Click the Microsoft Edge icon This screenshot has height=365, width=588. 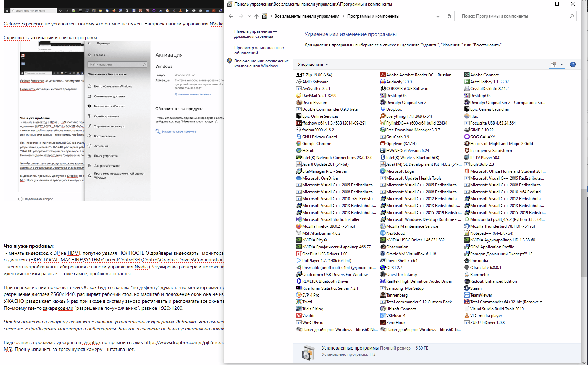(383, 171)
